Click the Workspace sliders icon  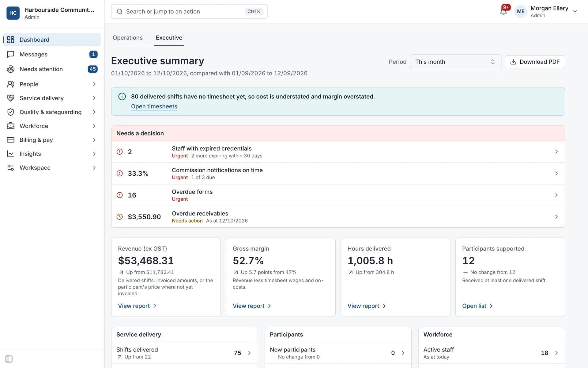11,168
